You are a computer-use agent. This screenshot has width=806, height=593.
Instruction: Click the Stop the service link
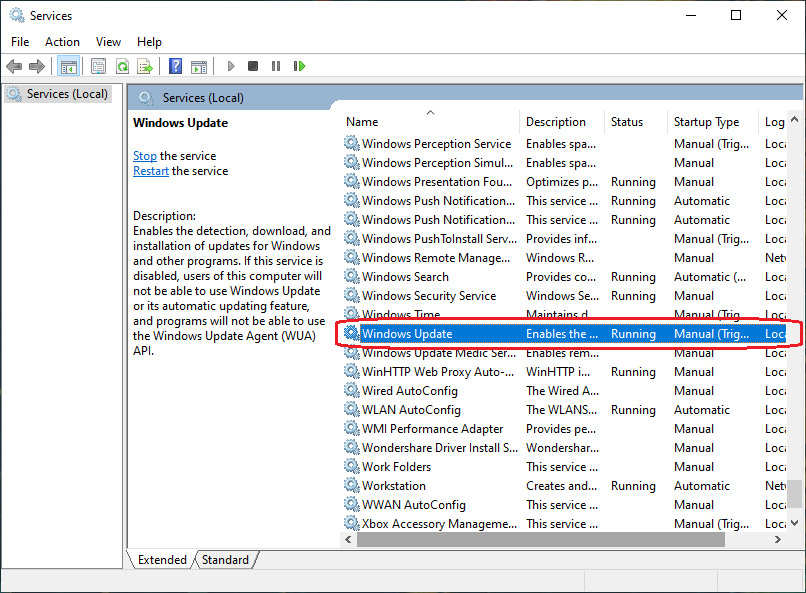pos(145,156)
